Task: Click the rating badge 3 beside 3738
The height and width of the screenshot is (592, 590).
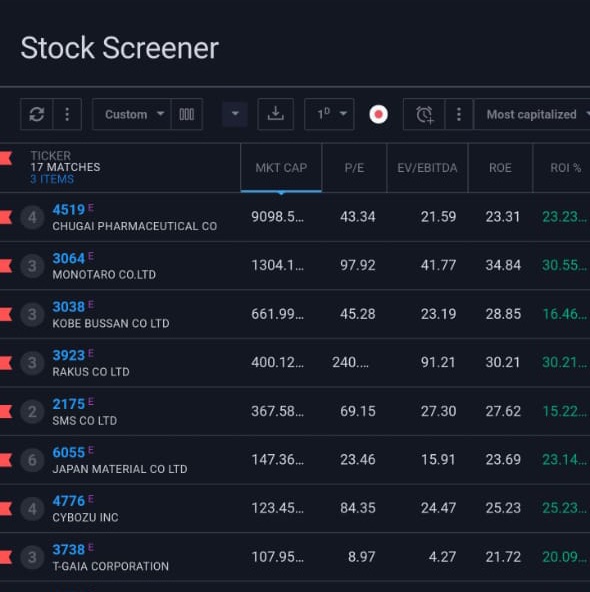Action: (32, 557)
